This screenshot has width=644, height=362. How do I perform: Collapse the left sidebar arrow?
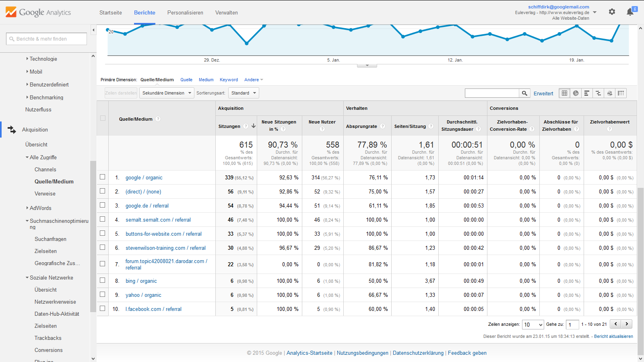pos(93,30)
